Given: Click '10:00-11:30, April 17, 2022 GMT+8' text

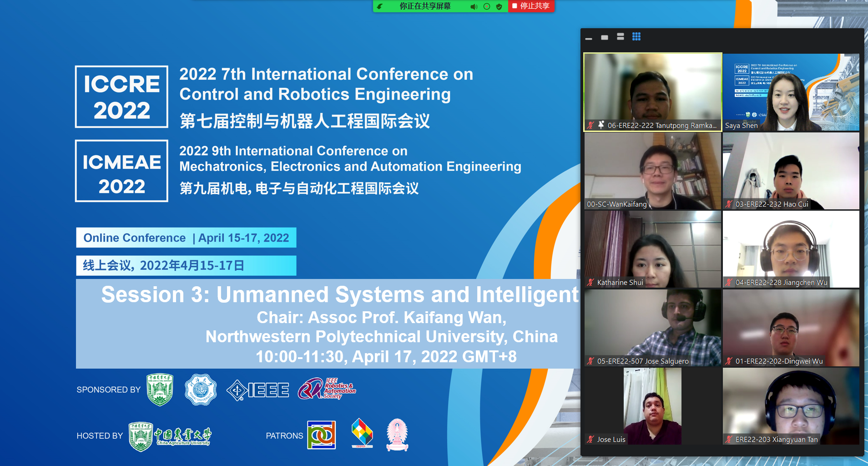Looking at the screenshot, I should click(x=386, y=356).
